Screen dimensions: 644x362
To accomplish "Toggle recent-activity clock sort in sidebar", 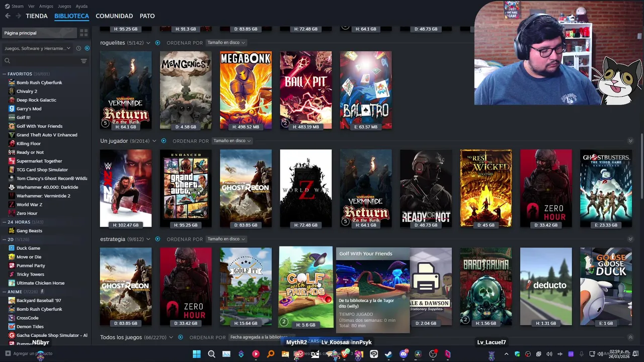I will click(x=78, y=48).
